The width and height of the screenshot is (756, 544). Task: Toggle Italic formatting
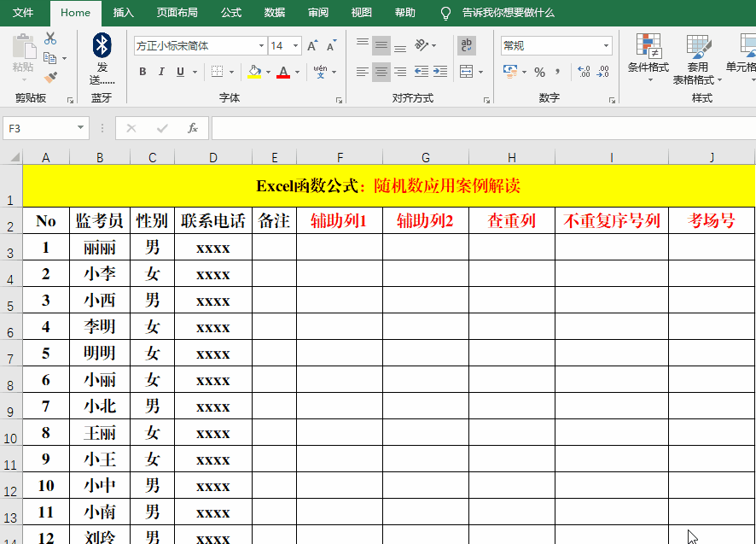pyautogui.click(x=161, y=72)
